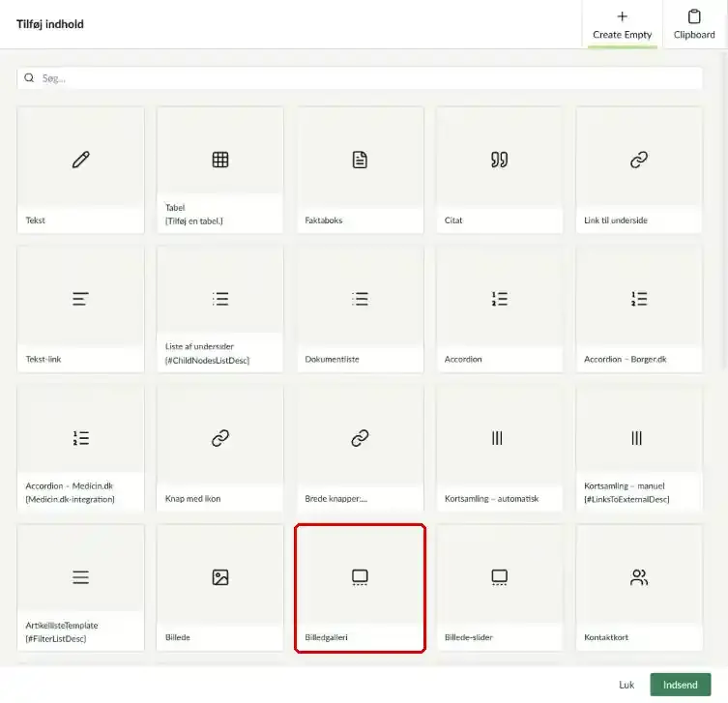Click the [Medicin.dk-integration] text
The width and height of the screenshot is (728, 703).
point(71,499)
